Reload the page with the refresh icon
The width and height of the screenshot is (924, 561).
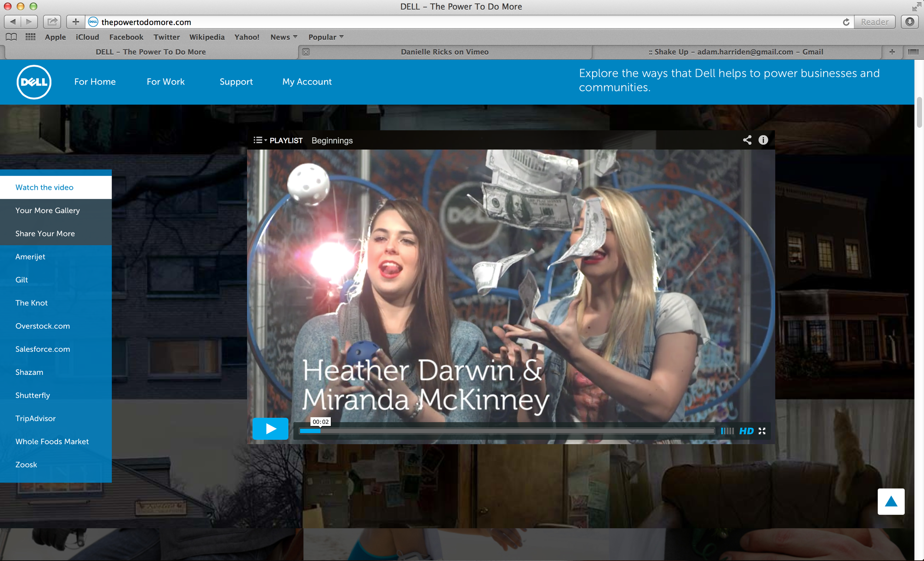(846, 22)
